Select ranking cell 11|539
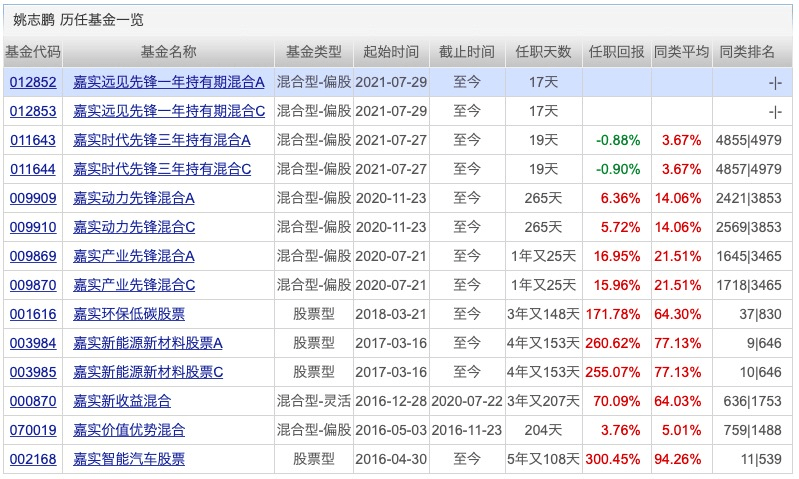This screenshot has height=479, width=799. (761, 460)
